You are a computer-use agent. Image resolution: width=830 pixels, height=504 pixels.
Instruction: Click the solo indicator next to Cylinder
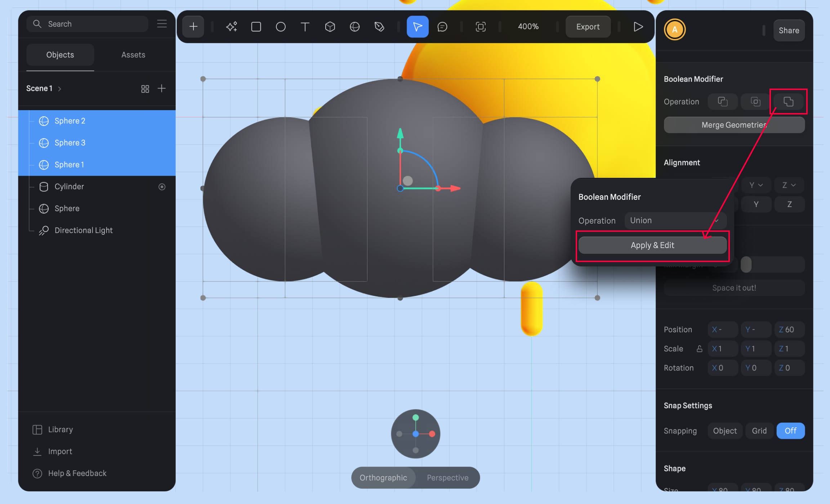[162, 186]
